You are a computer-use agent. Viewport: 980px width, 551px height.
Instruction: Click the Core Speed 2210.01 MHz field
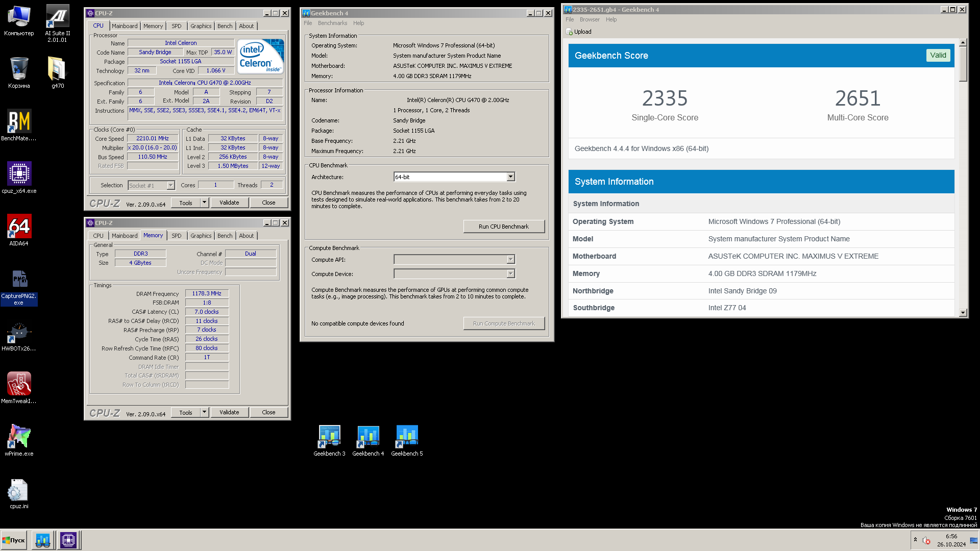[153, 138]
